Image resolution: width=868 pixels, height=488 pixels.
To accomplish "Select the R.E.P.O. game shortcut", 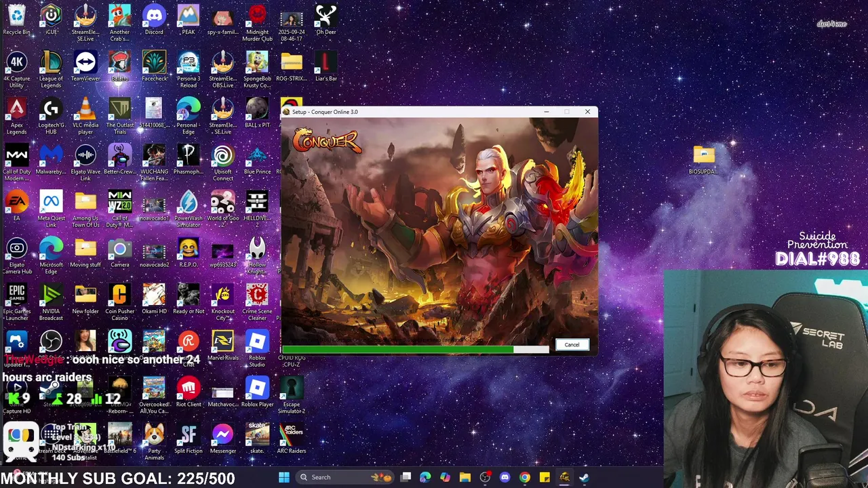I will point(189,253).
